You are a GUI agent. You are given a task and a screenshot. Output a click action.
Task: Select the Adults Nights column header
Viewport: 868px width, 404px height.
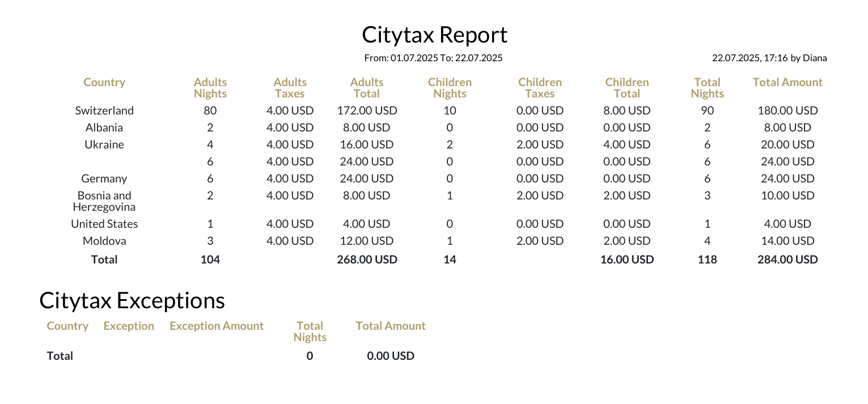tap(210, 88)
